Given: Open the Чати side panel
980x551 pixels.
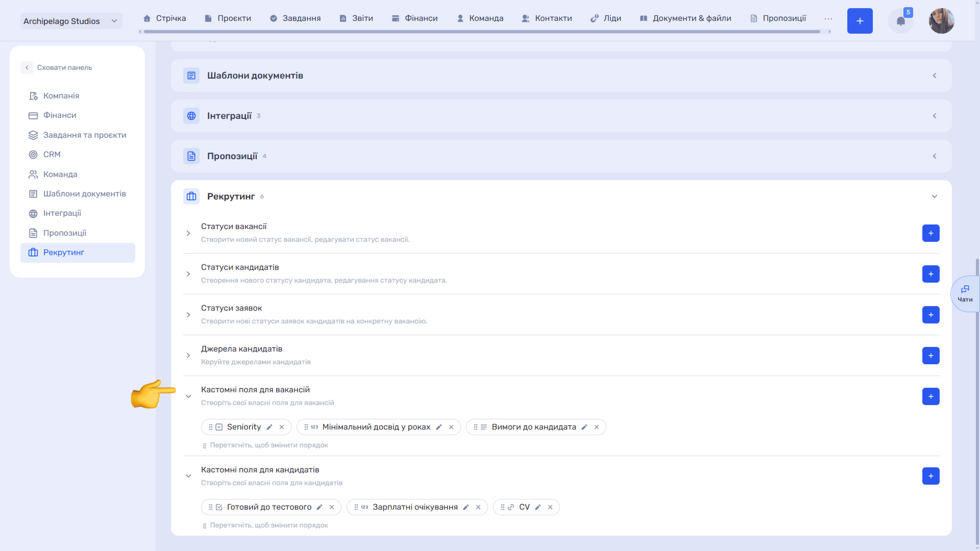Looking at the screenshot, I should (965, 294).
